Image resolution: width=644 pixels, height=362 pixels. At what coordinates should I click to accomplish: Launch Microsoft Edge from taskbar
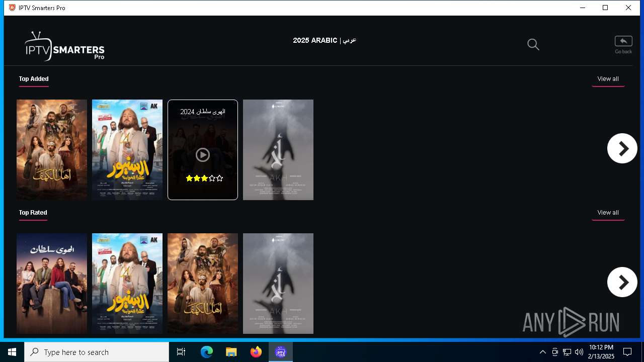pyautogui.click(x=207, y=352)
